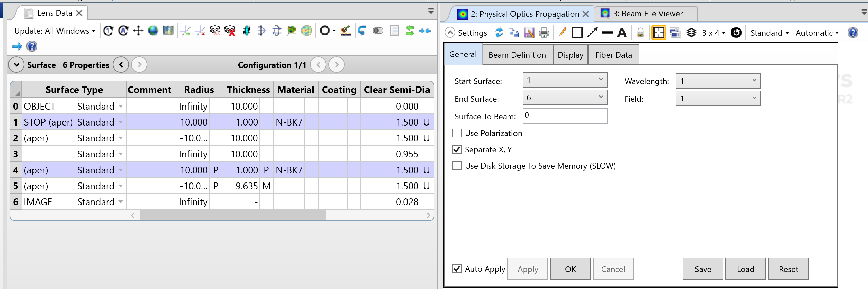Click the crosshair plus icon in Lens Data toolbar

tap(138, 31)
